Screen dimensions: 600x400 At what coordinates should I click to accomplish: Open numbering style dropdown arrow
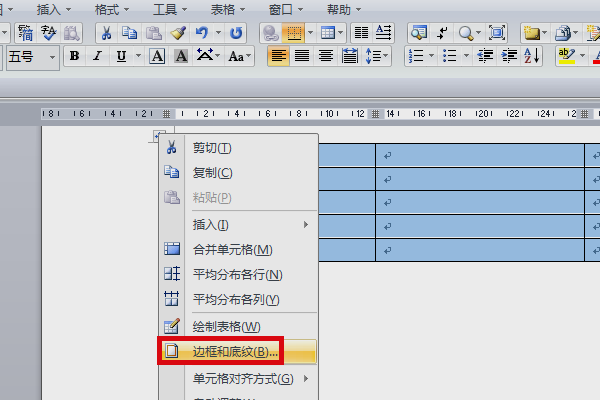click(432, 56)
